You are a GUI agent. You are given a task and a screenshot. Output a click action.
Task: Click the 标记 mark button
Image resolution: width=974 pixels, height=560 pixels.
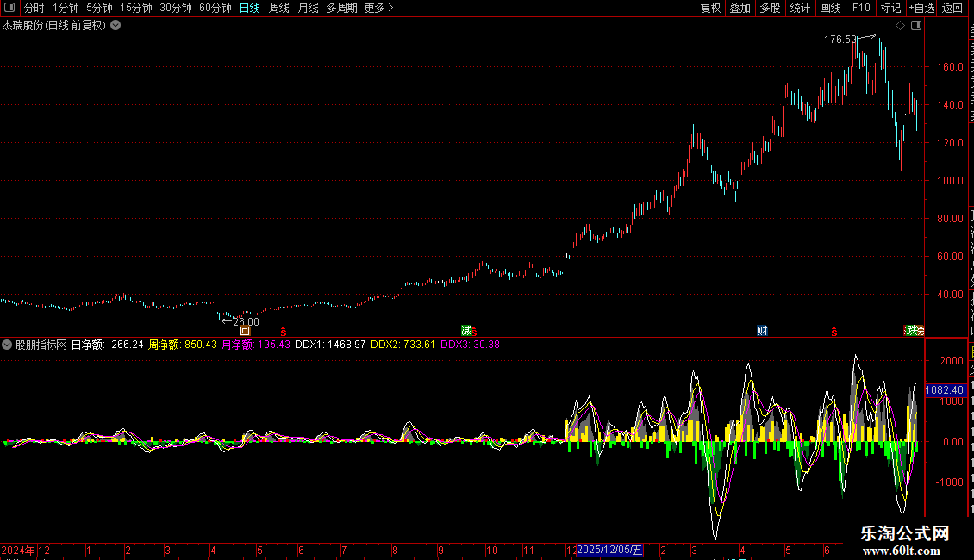(x=890, y=8)
